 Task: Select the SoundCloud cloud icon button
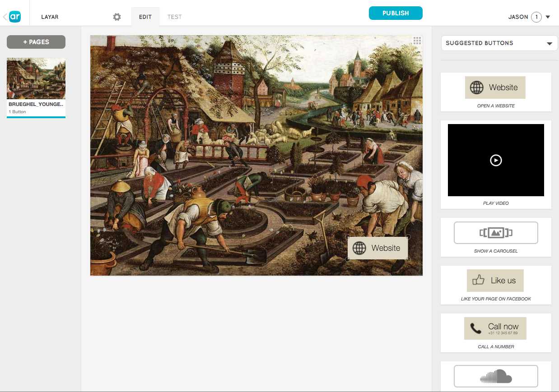pos(496,376)
